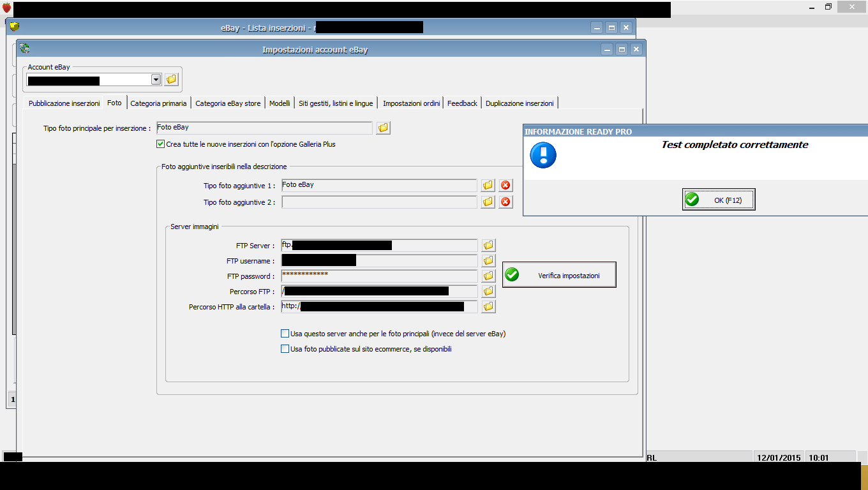Clear Tipo foto aggiuntive 2 with red X
This screenshot has width=868, height=490.
pos(505,202)
